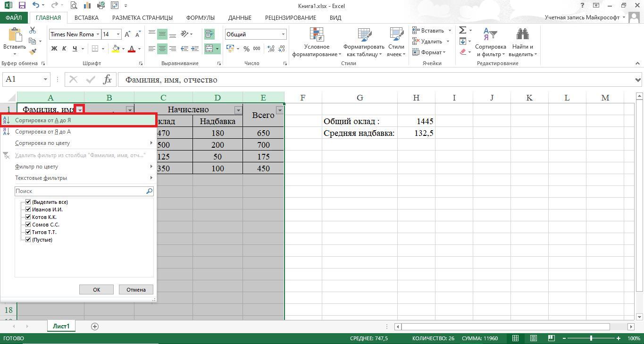
Task: Uncheck Титов Т.Т. in the filter list
Action: coord(28,232)
